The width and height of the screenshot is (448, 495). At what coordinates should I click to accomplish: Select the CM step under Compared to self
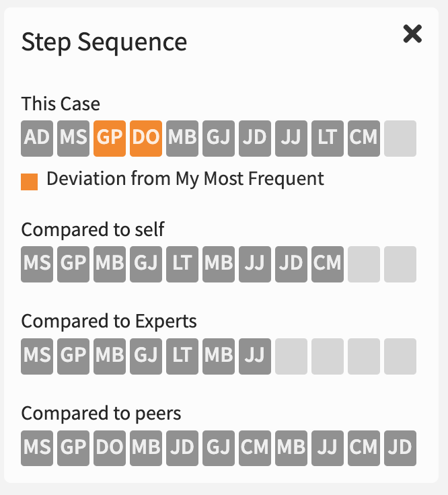tap(328, 264)
